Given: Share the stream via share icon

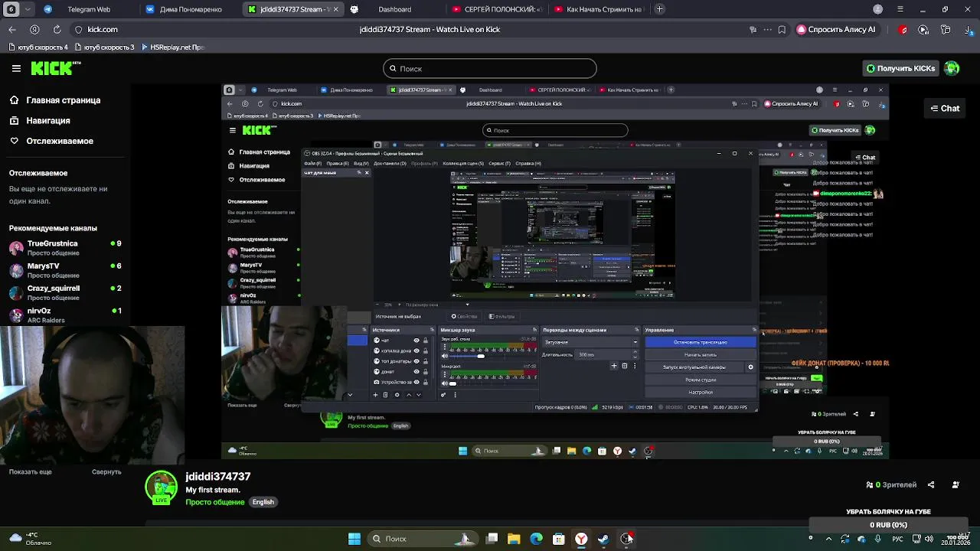Looking at the screenshot, I should pyautogui.click(x=931, y=484).
